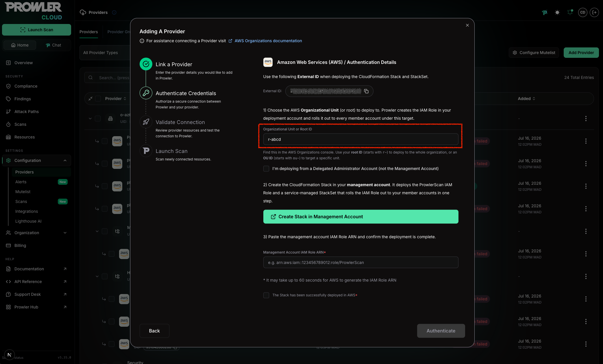The image size is (603, 364).
Task: Open the notifications bell
Action: point(570,12)
